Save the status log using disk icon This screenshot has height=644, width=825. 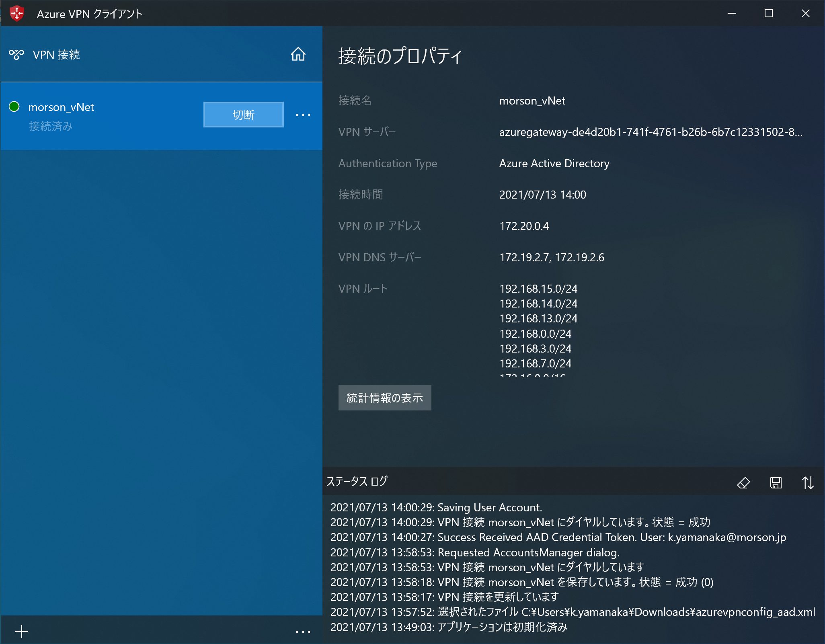coord(776,482)
